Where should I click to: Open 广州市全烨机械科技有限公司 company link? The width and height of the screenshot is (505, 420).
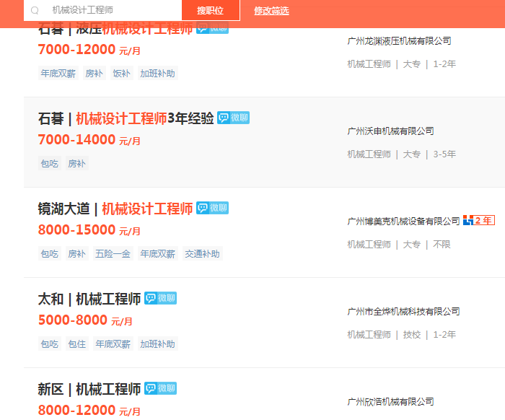pyautogui.click(x=403, y=312)
